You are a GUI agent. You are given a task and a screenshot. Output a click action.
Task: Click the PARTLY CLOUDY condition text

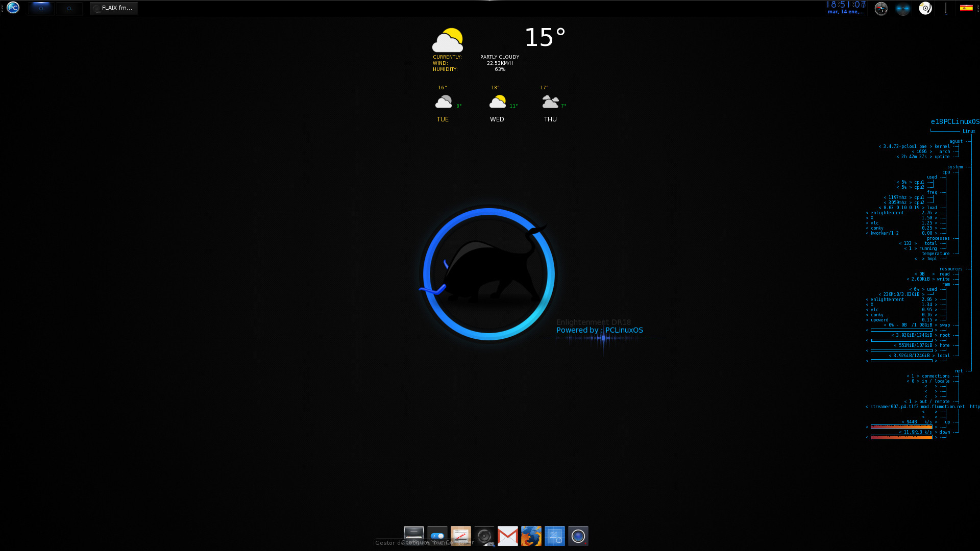coord(500,57)
